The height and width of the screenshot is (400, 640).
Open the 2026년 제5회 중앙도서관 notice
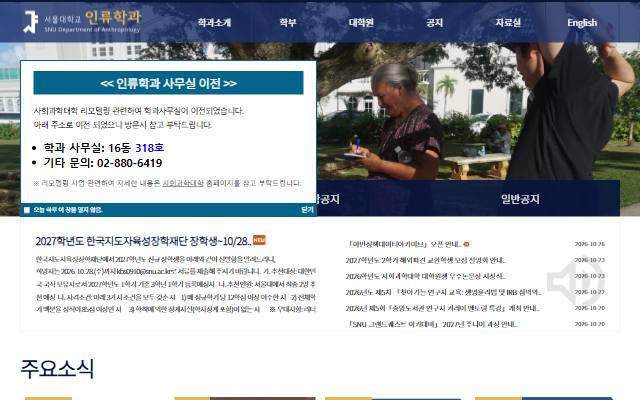click(x=442, y=308)
